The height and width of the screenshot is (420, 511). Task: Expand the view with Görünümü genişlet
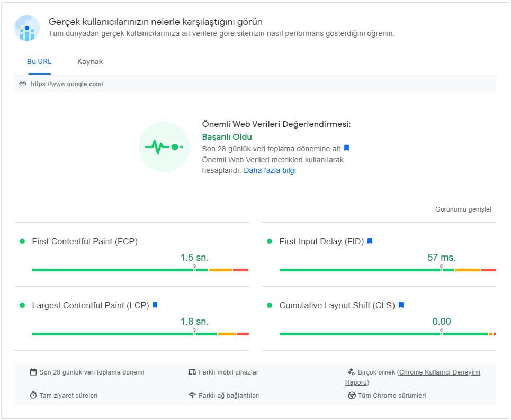(x=463, y=209)
